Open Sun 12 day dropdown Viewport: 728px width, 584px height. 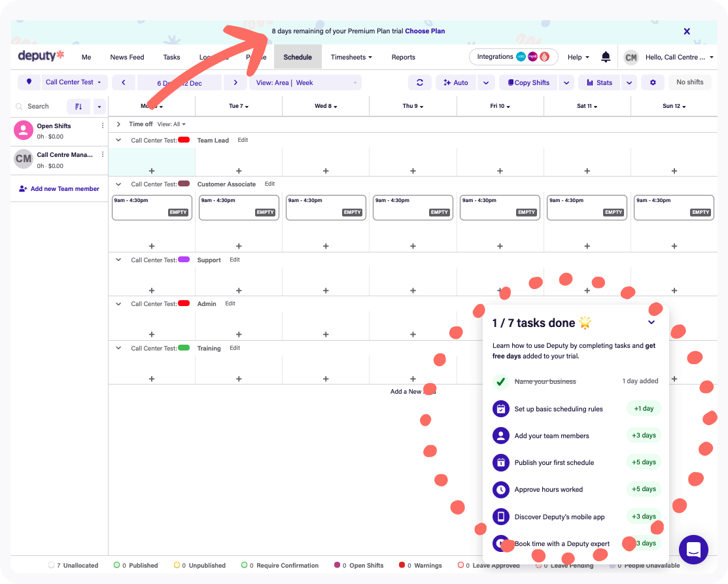pos(674,106)
